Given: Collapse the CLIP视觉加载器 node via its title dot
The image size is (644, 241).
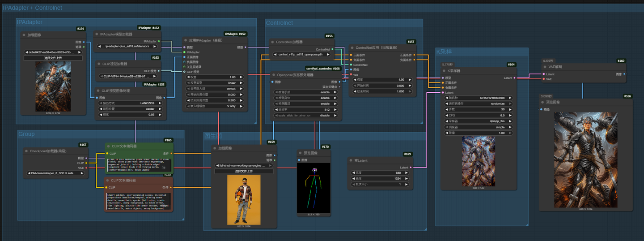Looking at the screenshot, I should (x=98, y=64).
